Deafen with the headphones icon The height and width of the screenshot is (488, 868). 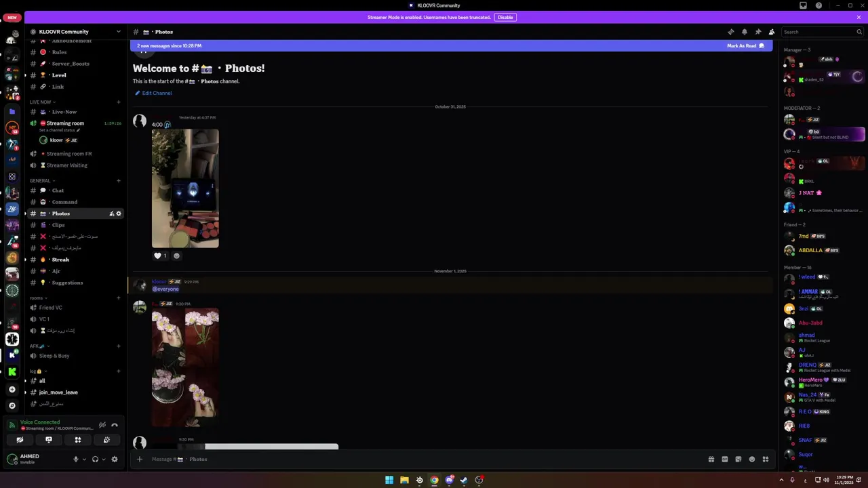point(95,459)
